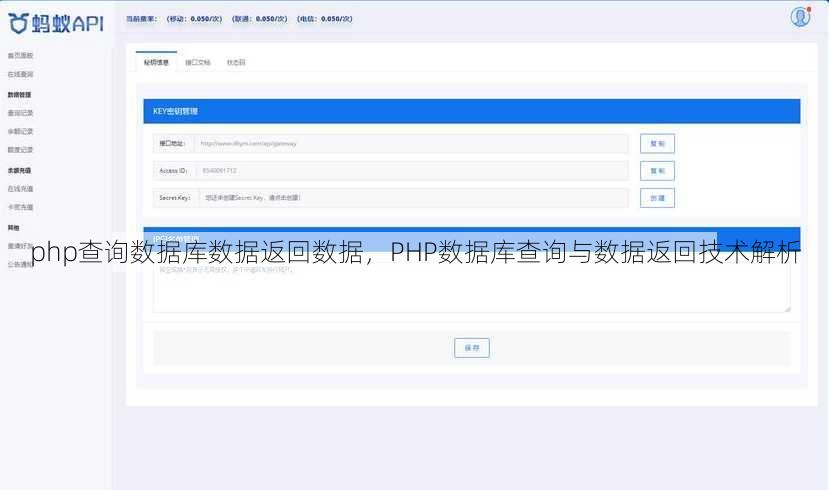Copy the Access ID value
The image size is (829, 490).
click(x=657, y=171)
